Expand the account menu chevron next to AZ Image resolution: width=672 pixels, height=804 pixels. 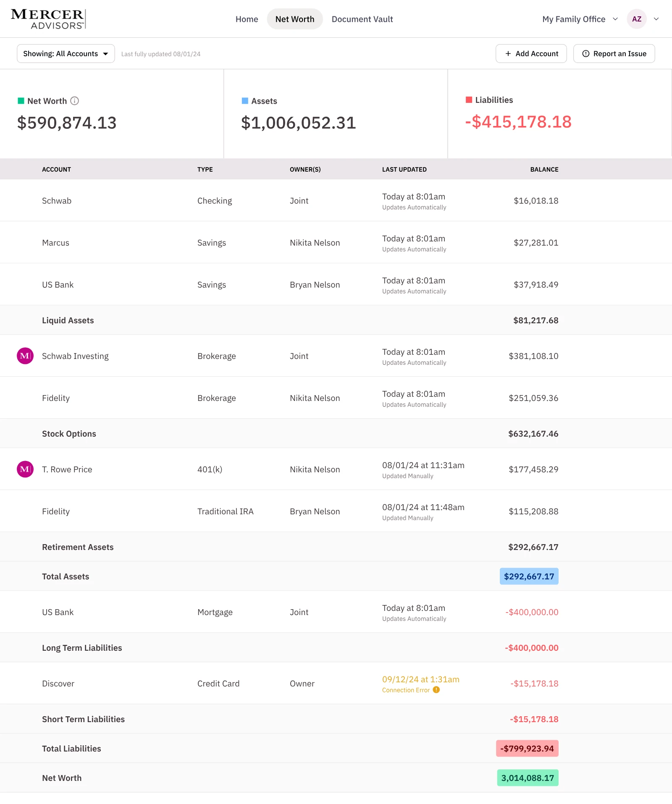pos(656,19)
